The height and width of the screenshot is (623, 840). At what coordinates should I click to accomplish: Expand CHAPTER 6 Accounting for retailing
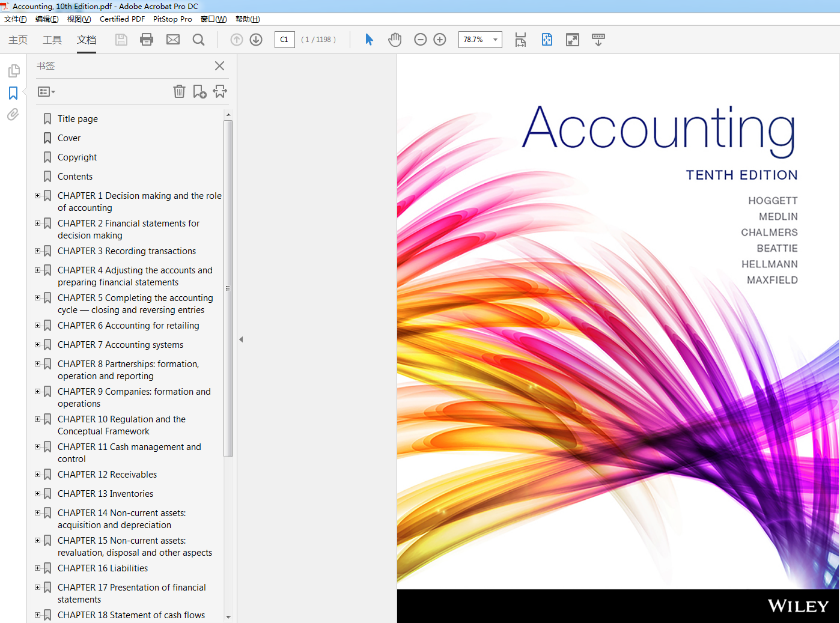tap(38, 326)
